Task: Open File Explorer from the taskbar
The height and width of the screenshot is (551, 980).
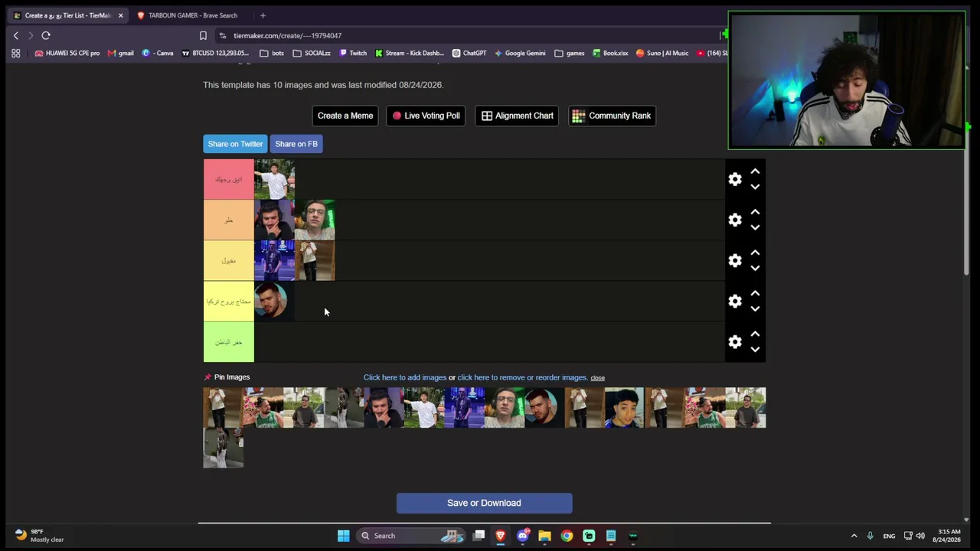Action: (544, 536)
